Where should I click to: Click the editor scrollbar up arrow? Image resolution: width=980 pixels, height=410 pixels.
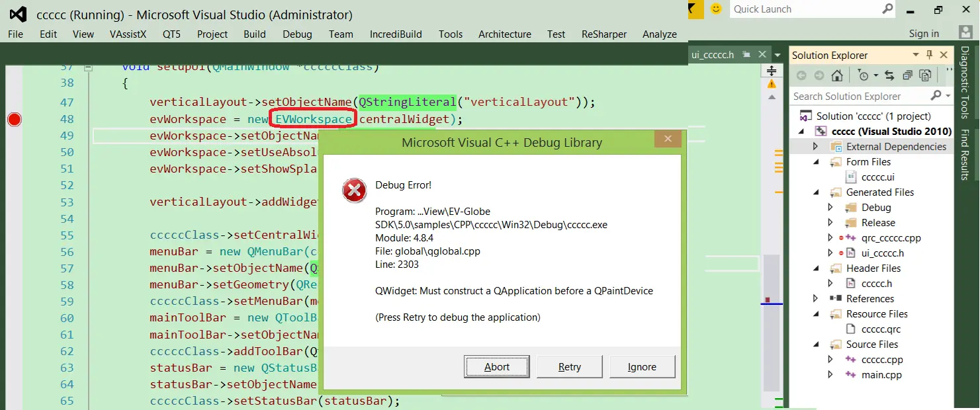click(x=771, y=97)
